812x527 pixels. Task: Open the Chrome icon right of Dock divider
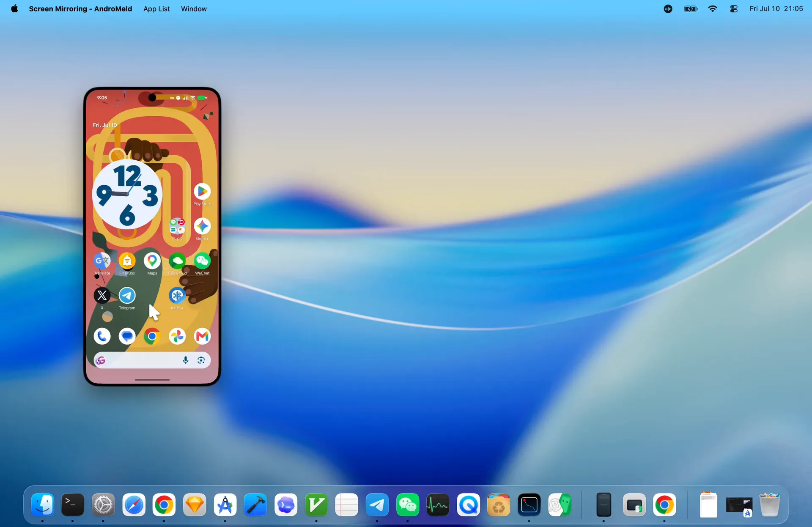click(x=664, y=505)
